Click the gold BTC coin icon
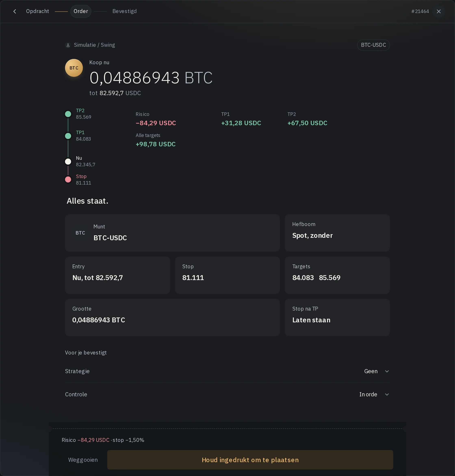455x476 pixels. click(x=74, y=68)
